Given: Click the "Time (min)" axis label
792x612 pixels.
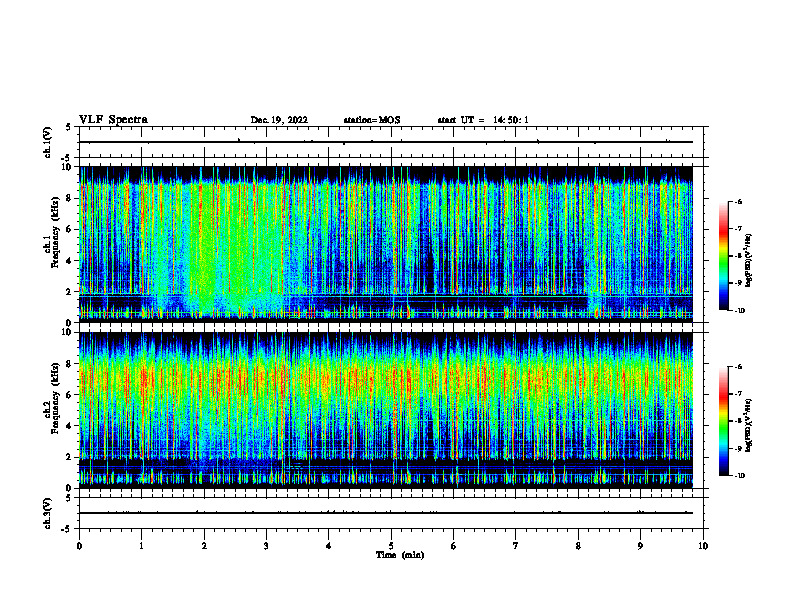Looking at the screenshot, I should tap(400, 555).
